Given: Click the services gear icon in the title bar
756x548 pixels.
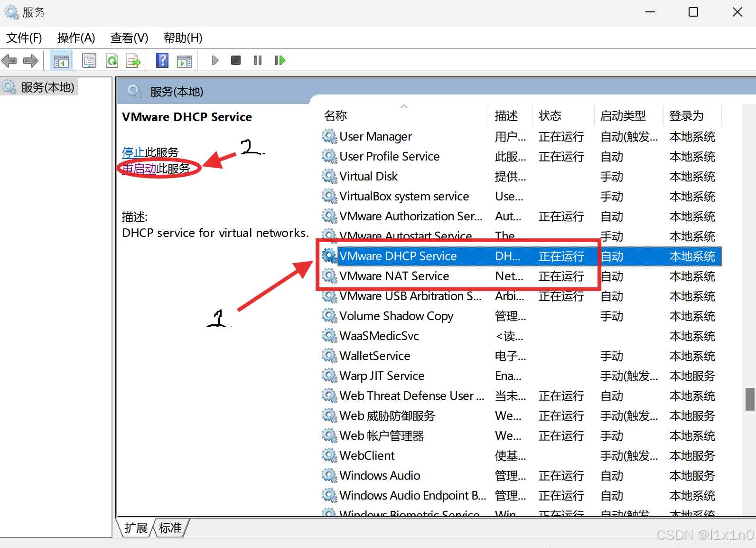Looking at the screenshot, I should pos(11,12).
